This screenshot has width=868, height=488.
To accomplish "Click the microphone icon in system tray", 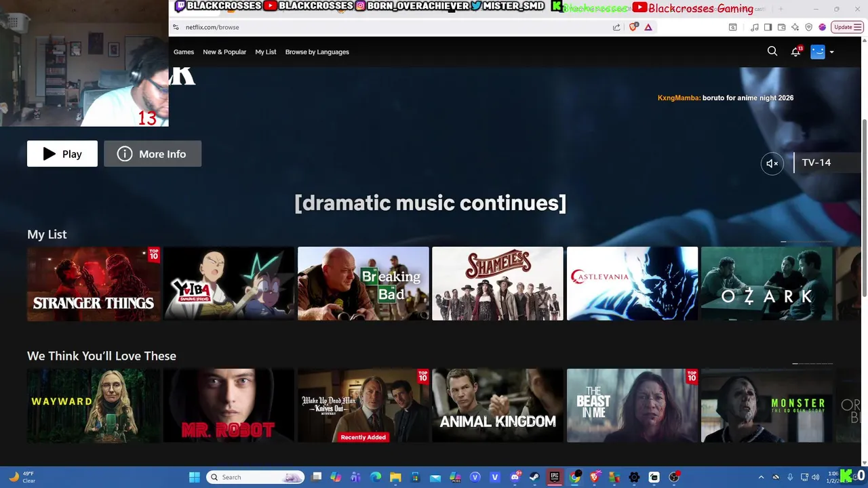I will coord(790,477).
